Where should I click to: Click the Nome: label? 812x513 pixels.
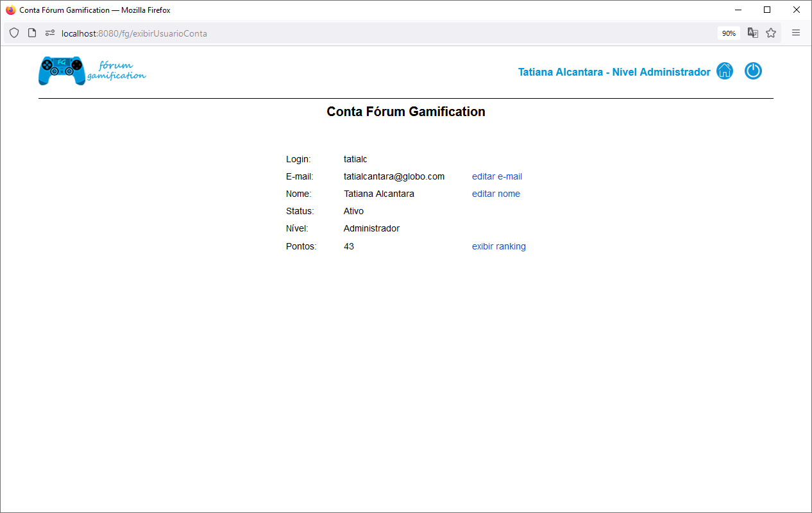coord(299,194)
